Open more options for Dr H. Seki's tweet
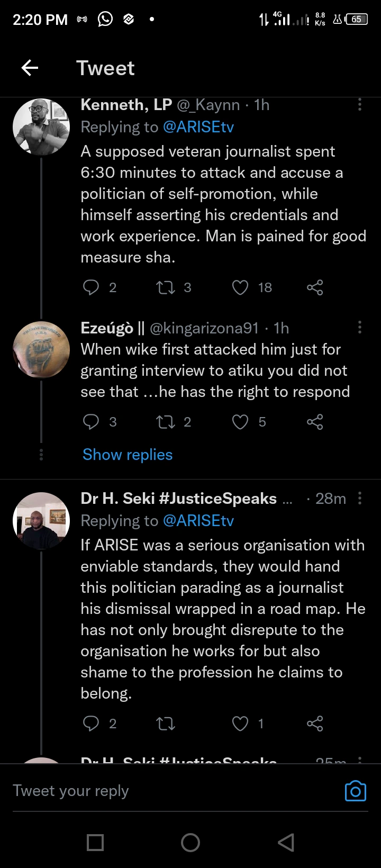Screen dimensions: 381x868 pos(360,498)
